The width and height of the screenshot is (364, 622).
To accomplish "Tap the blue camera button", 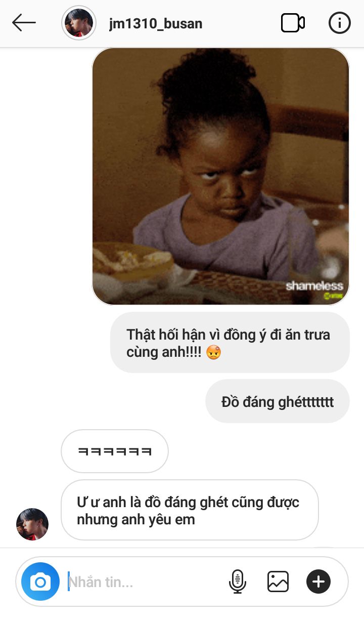I will coord(40,582).
